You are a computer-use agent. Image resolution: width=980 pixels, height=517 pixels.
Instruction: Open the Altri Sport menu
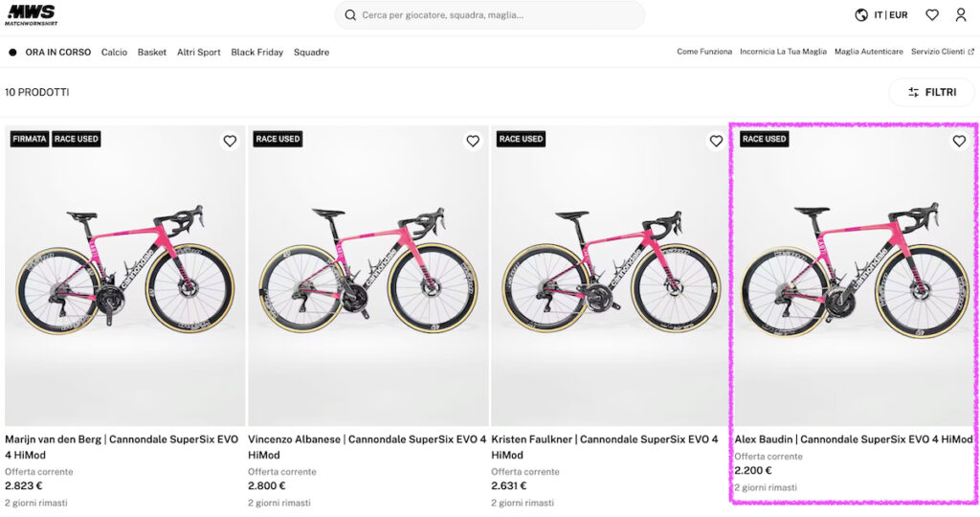[198, 53]
